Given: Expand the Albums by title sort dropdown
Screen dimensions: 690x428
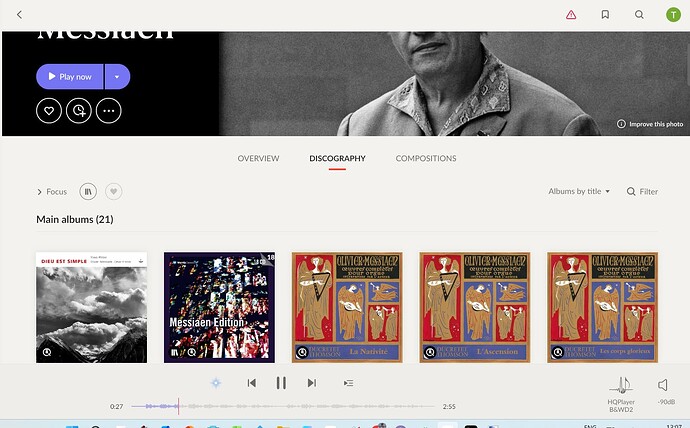Looking at the screenshot, I should [x=579, y=191].
